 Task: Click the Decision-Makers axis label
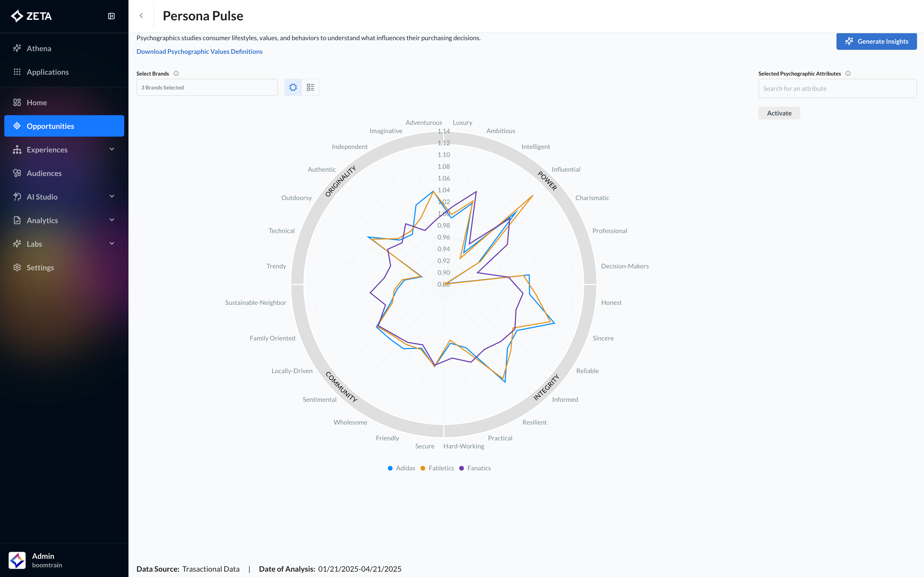625,266
